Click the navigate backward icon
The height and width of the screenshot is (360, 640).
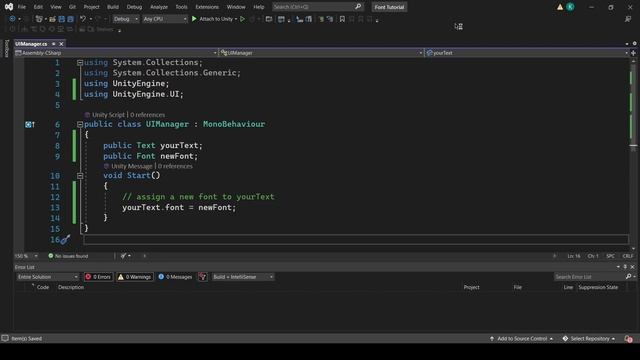click(12, 19)
